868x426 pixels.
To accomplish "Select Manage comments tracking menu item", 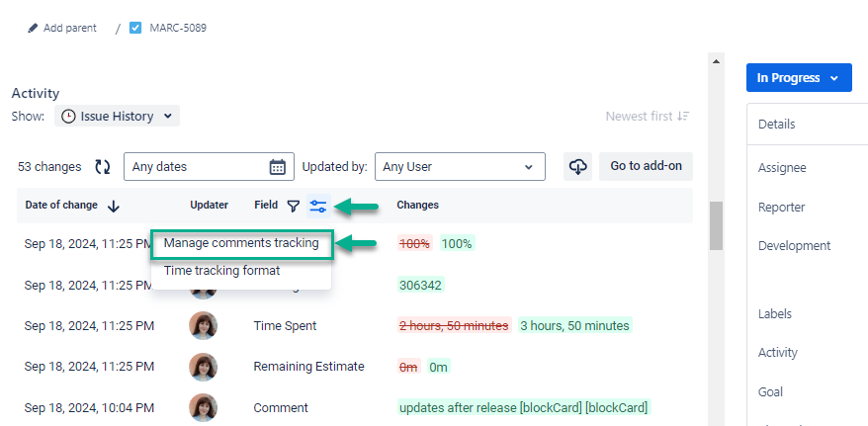I will tap(241, 243).
